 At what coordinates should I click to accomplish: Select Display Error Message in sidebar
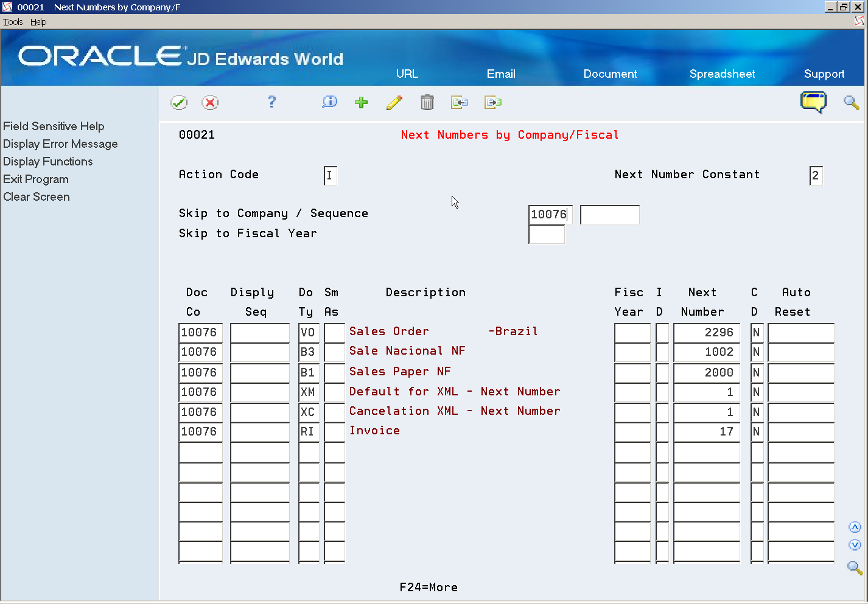pyautogui.click(x=60, y=144)
